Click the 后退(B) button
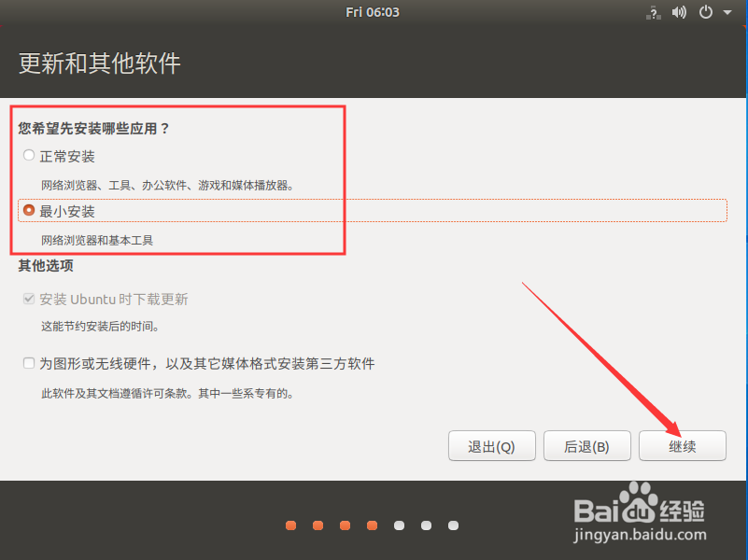This screenshot has height=560, width=748. [x=587, y=446]
